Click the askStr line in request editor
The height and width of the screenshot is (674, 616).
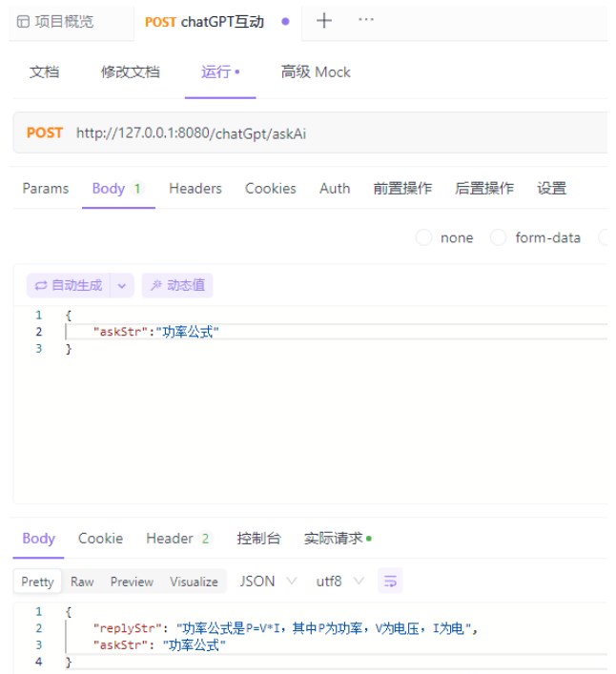tap(156, 332)
